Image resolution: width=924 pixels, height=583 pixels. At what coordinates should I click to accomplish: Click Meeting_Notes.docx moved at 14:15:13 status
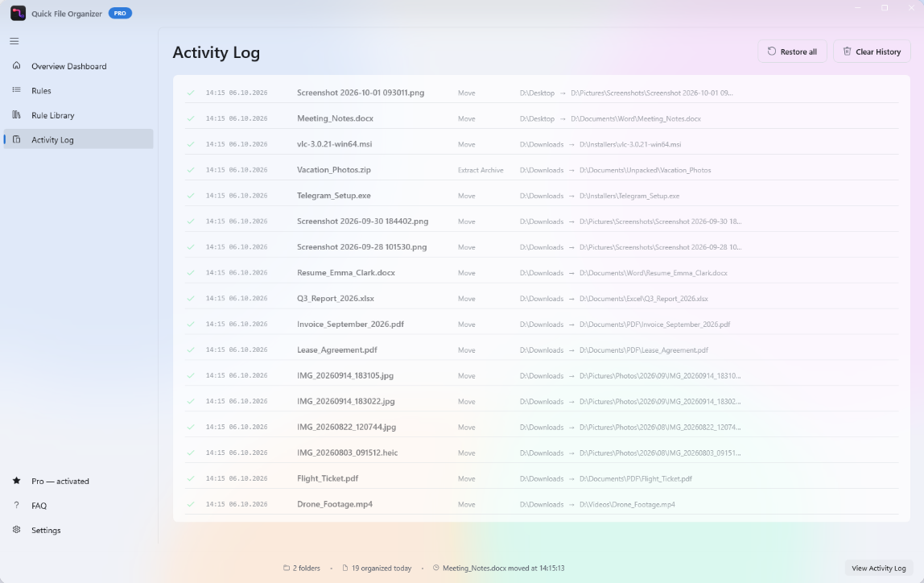click(503, 569)
